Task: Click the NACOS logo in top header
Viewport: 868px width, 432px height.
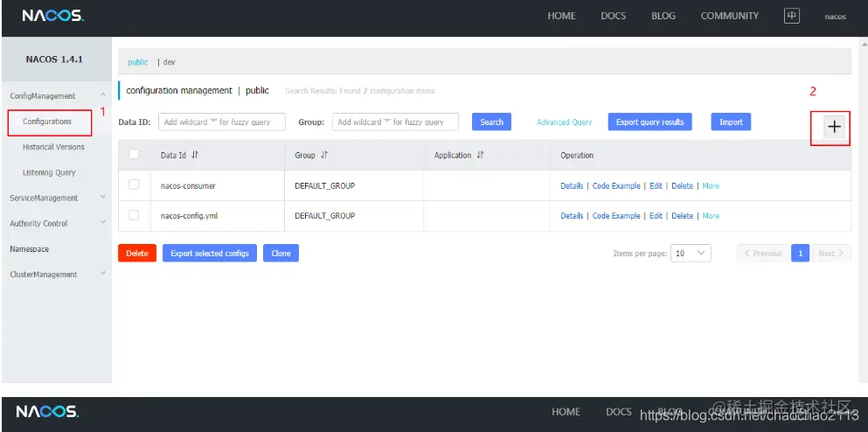Action: pos(53,16)
